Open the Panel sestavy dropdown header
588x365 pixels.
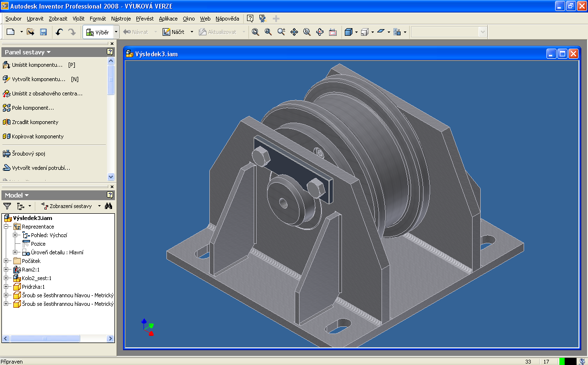click(28, 52)
